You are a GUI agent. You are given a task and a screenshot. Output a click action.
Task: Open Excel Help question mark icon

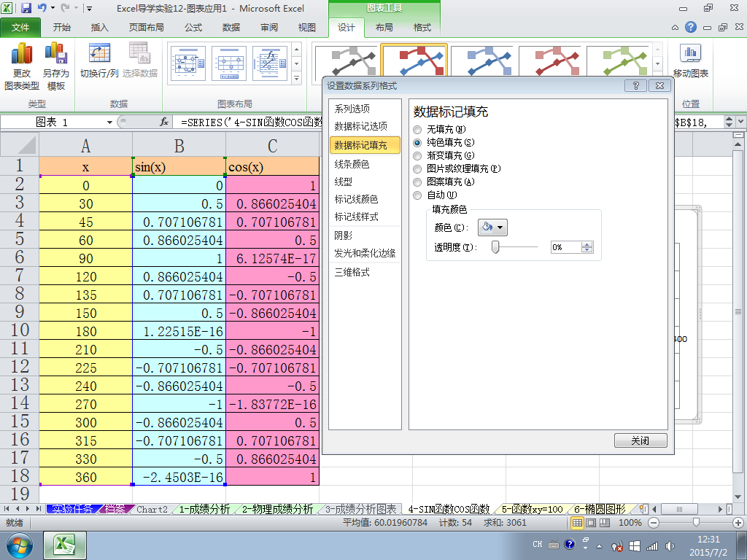[x=690, y=27]
